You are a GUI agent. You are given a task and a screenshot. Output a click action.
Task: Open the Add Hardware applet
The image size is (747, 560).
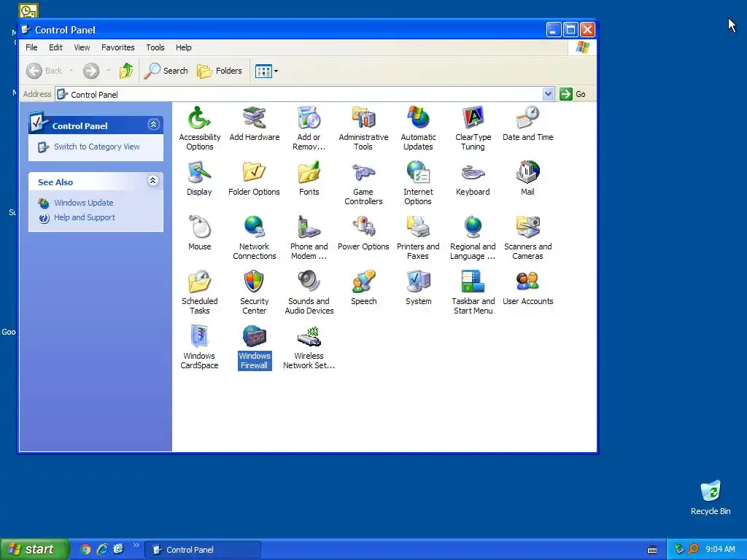coord(254,117)
